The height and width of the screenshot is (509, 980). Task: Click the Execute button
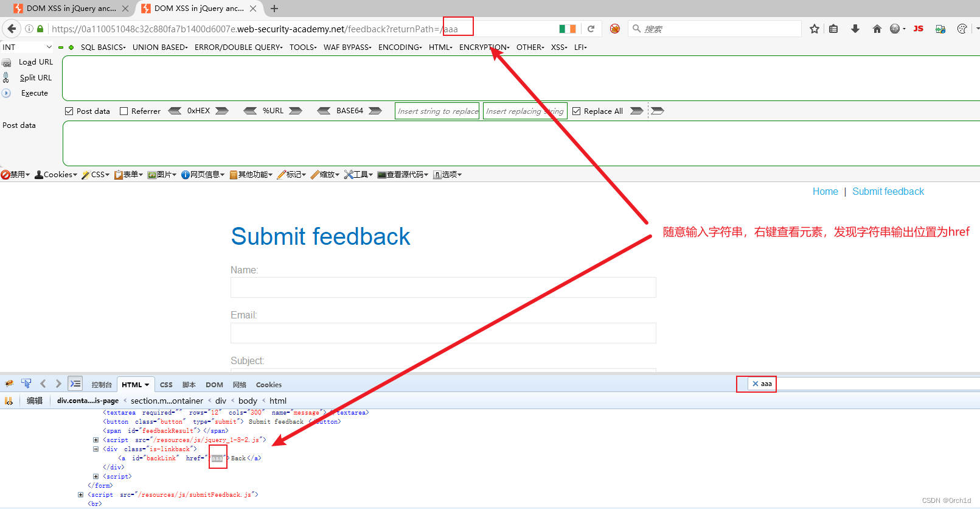(35, 93)
